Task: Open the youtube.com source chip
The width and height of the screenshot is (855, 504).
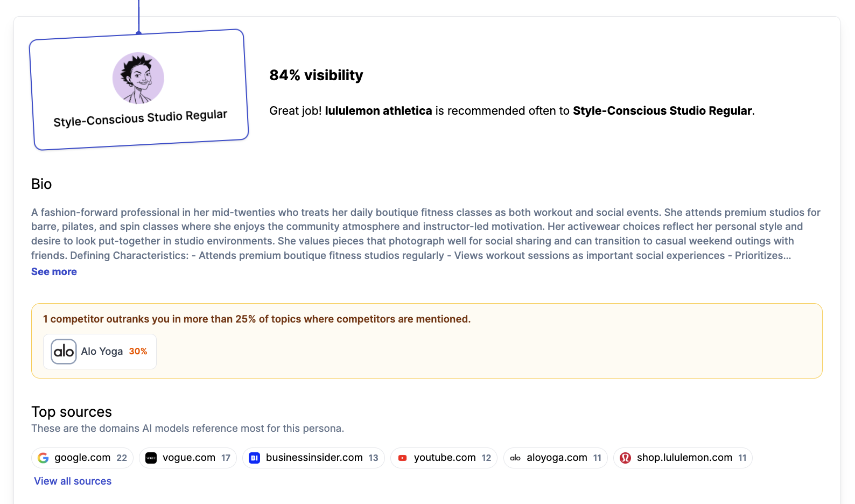Action: [444, 458]
